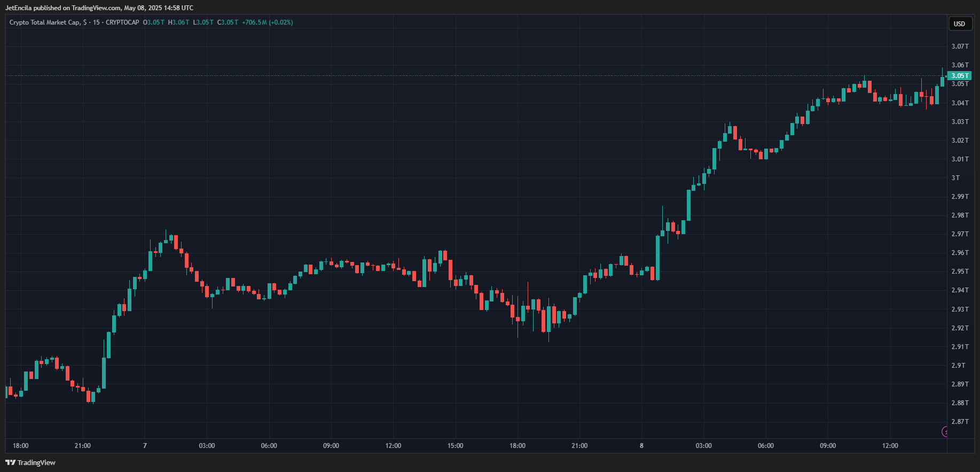Click the first 12:00 time axis label
Image resolution: width=980 pixels, height=472 pixels.
394,446
